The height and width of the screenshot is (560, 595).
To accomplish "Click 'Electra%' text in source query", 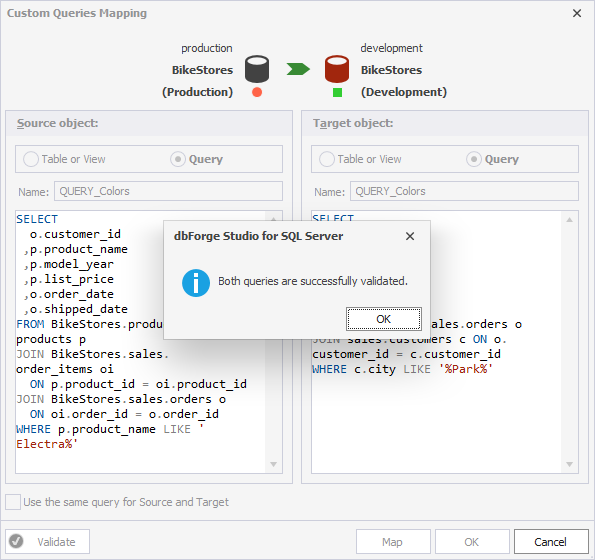I will tap(47, 444).
